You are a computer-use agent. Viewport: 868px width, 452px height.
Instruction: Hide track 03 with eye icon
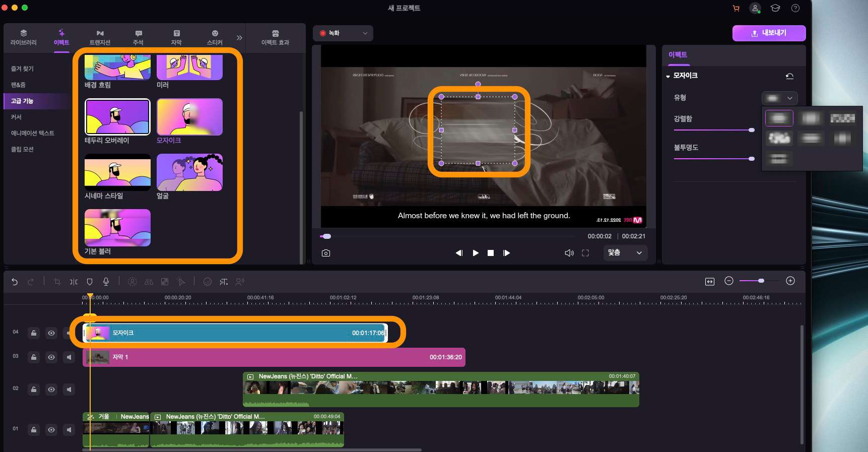pyautogui.click(x=51, y=357)
